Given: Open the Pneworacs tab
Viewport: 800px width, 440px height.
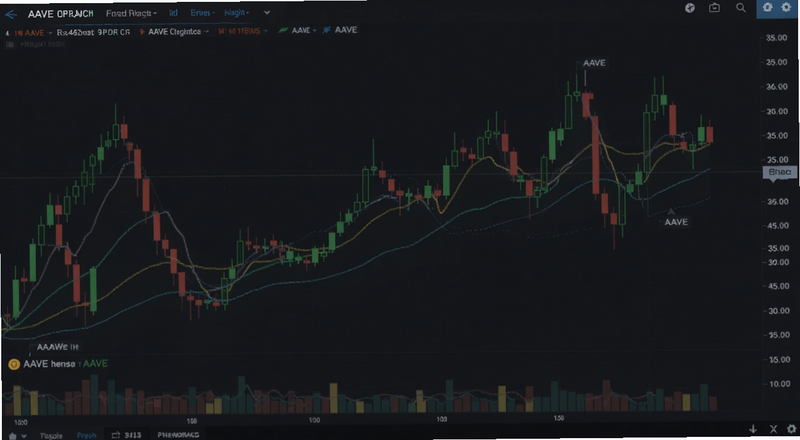Looking at the screenshot, I should tap(178, 435).
